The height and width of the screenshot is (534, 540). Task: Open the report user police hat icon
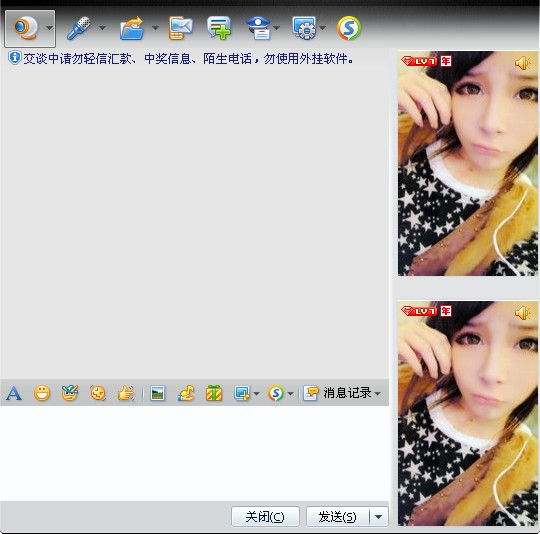coord(258,28)
